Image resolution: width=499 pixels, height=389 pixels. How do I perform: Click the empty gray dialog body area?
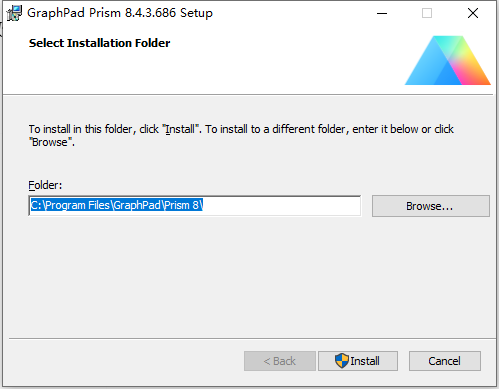pyautogui.click(x=249, y=277)
